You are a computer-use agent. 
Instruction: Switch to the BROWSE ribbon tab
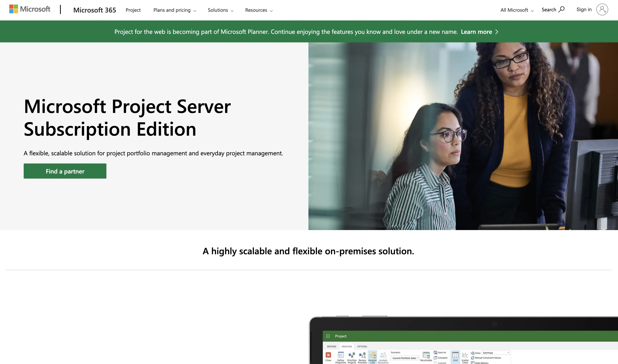click(332, 346)
